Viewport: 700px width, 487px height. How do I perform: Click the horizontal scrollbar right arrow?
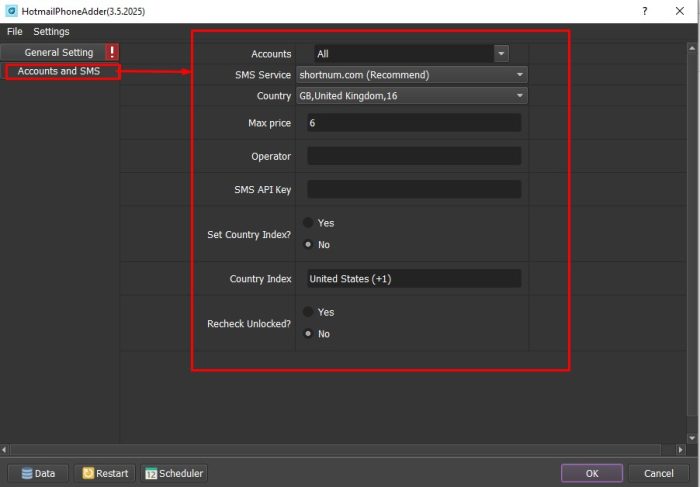[680, 450]
